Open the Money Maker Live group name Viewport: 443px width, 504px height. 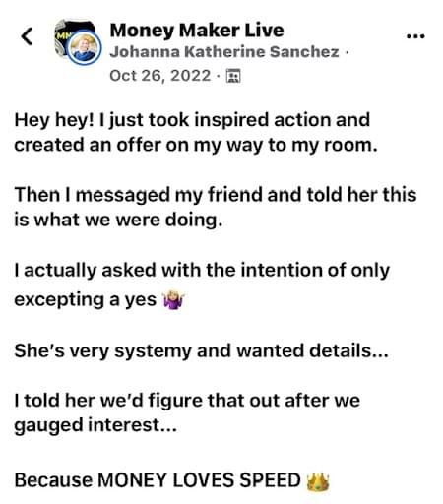pyautogui.click(x=197, y=31)
